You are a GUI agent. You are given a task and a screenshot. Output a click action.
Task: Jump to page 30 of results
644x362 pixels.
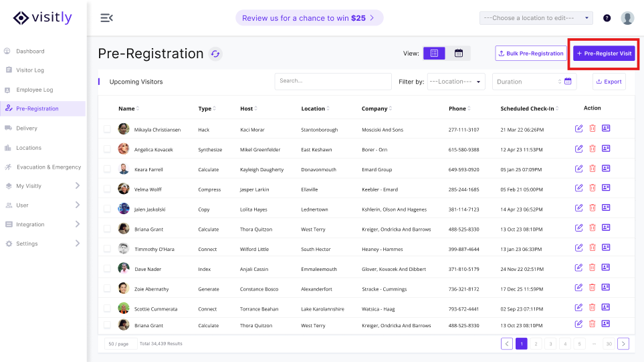point(609,344)
